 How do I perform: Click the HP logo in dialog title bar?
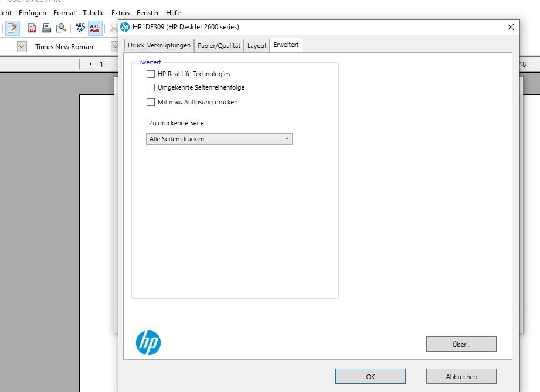(125, 27)
